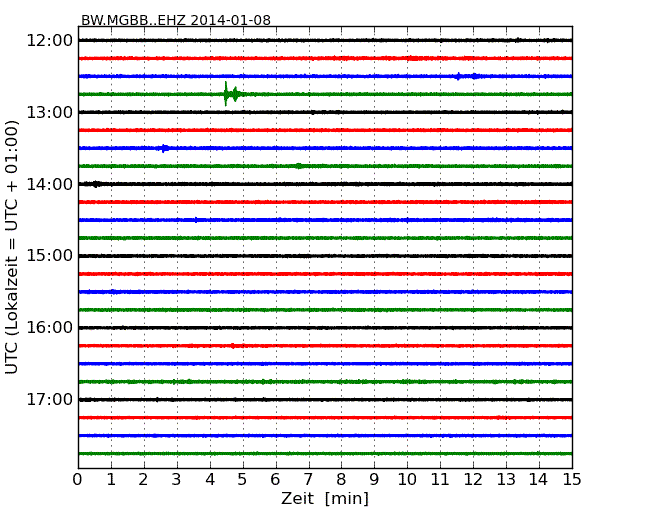Screen dimensions: 650x520
Task: Click the x-axis tick label 10
Action: pos(407,480)
